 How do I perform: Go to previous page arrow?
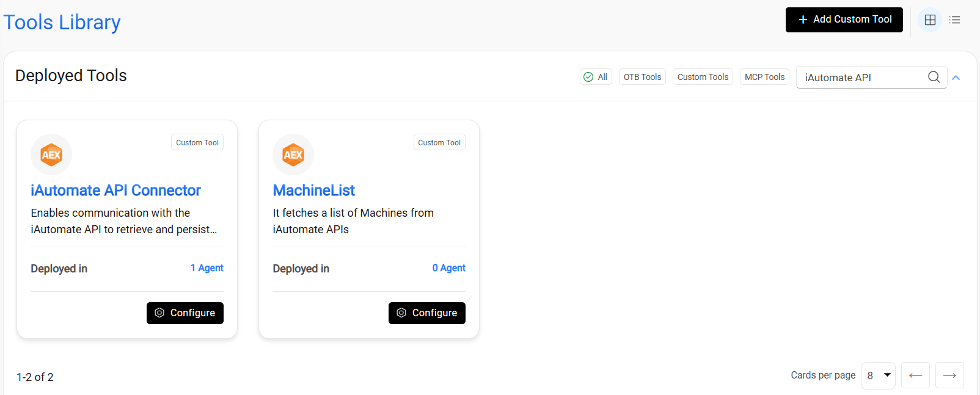point(915,375)
